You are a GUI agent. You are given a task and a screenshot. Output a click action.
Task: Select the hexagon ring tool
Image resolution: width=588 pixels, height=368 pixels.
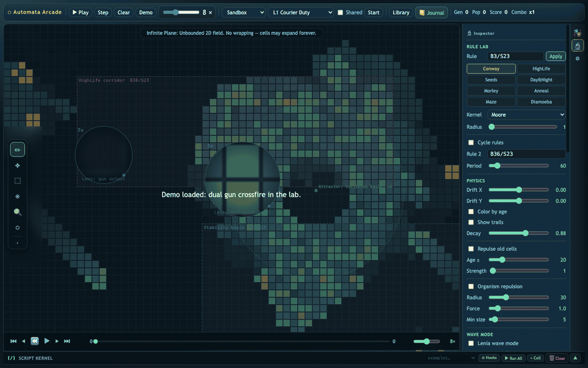tap(17, 228)
